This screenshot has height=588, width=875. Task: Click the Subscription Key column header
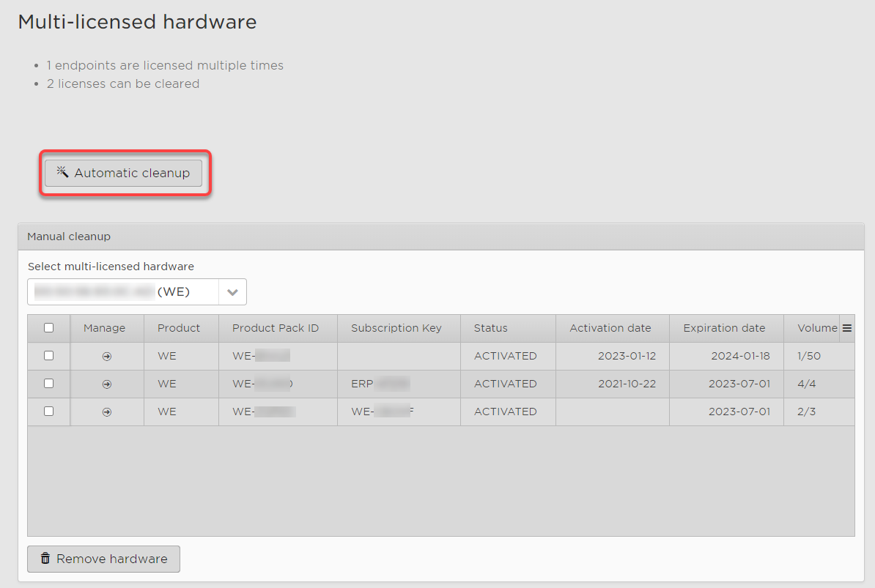pos(396,328)
